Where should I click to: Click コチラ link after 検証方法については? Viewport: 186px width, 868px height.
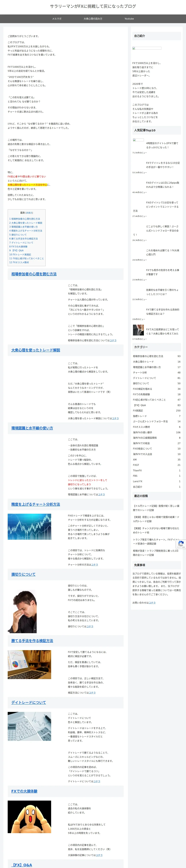[92, 693]
